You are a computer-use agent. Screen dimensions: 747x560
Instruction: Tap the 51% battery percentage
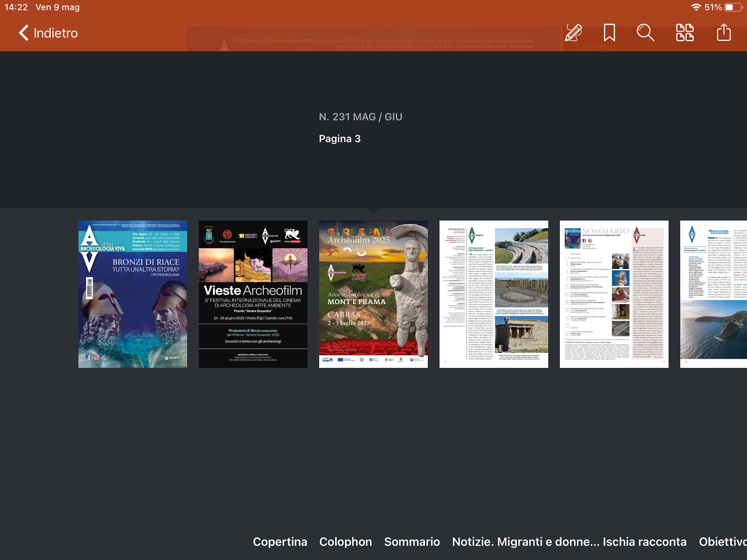(x=713, y=7)
